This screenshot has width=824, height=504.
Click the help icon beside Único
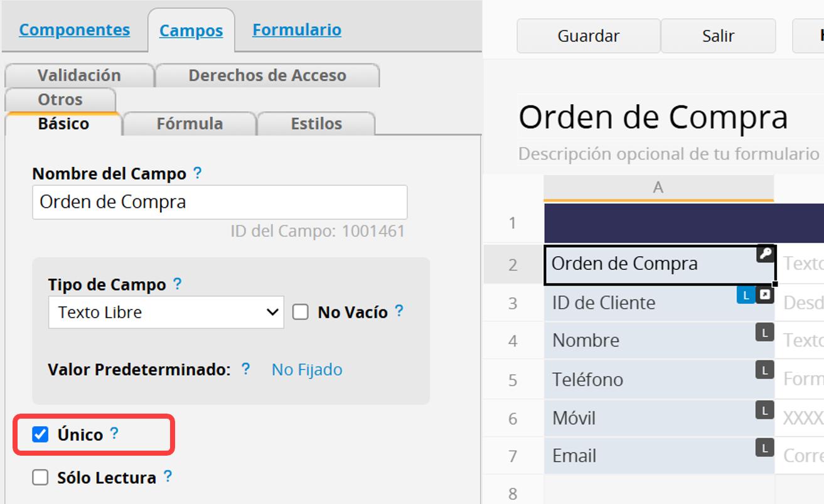[114, 434]
